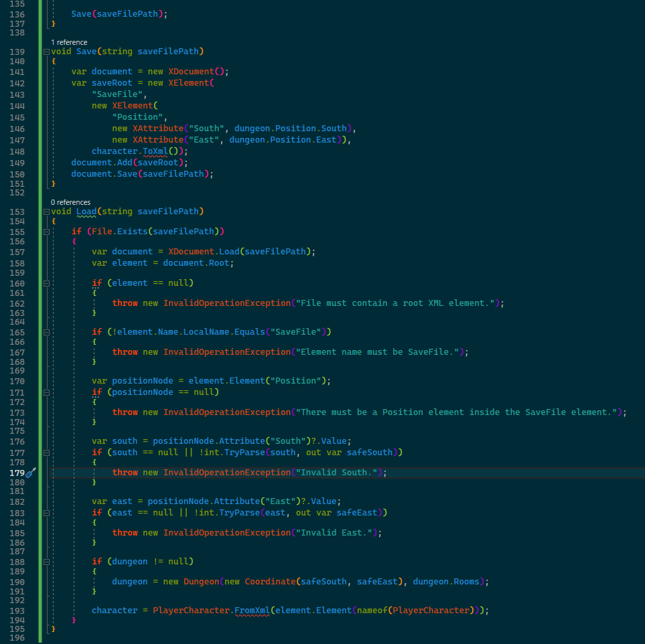Click the FromXml call with red squiggle

[x=252, y=611]
